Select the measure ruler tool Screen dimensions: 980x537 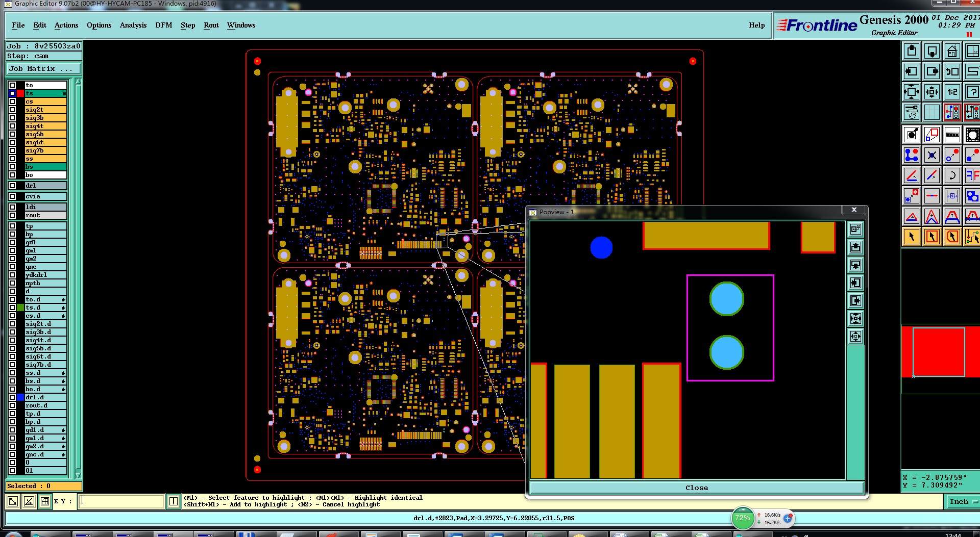[x=952, y=135]
